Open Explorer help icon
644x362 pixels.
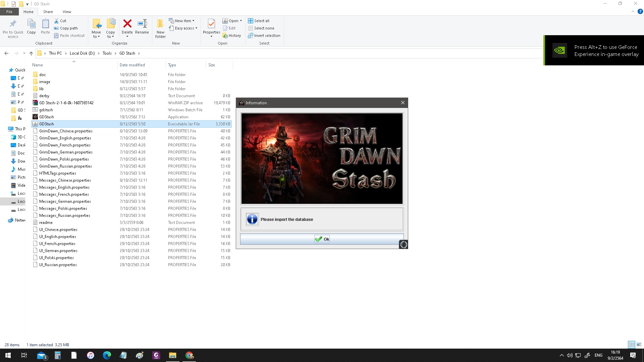tap(640, 11)
